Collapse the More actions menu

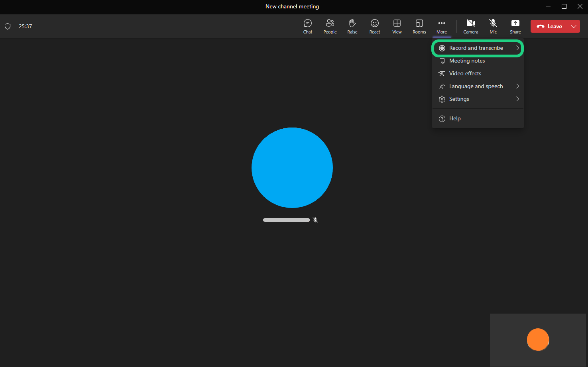tap(441, 26)
